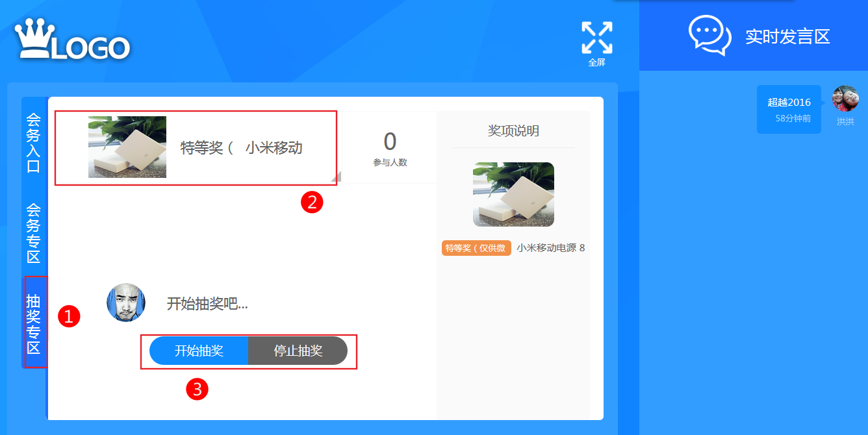868x435 pixels.
Task: Click the crown LOGO in header
Action: [73, 39]
